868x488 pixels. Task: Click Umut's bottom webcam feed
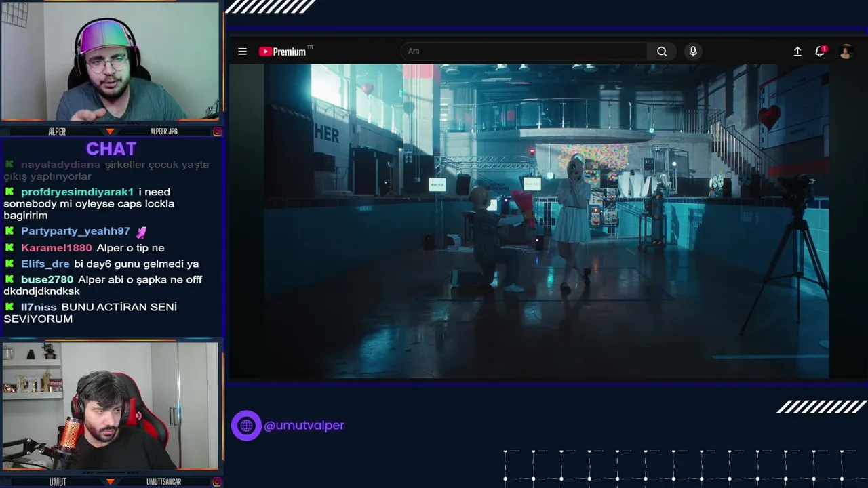[110, 405]
